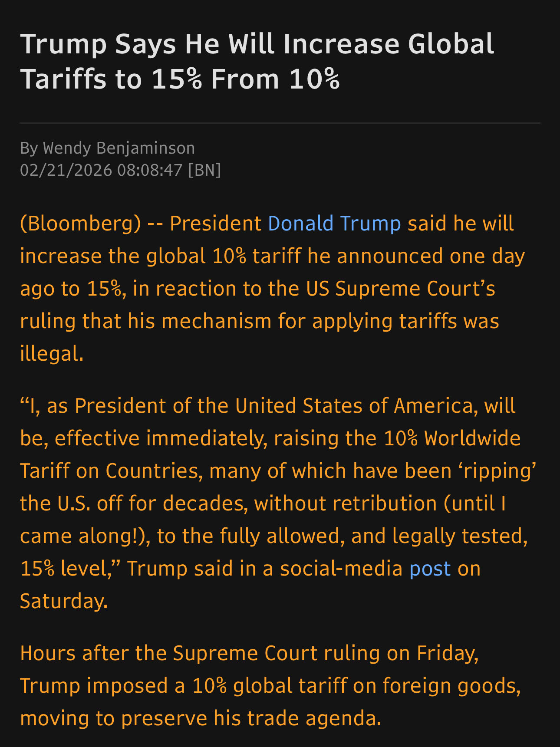Click the article headline about global tariffs
This screenshot has height=747, width=560.
[x=257, y=61]
